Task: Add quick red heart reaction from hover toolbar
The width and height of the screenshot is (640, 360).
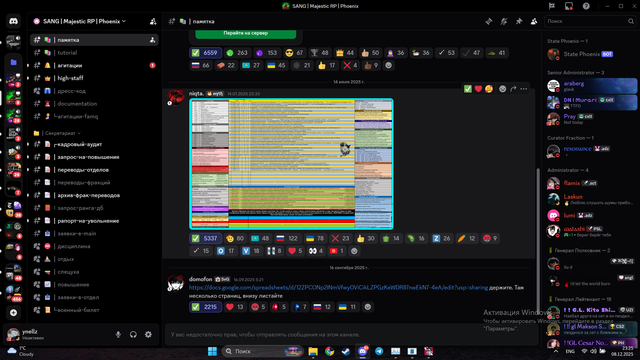Action: pyautogui.click(x=478, y=89)
